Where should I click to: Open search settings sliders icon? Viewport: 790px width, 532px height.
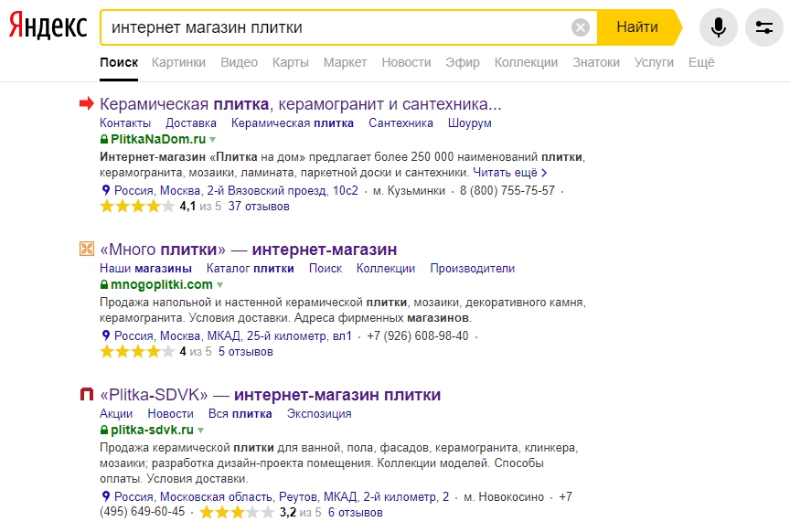pyautogui.click(x=764, y=27)
